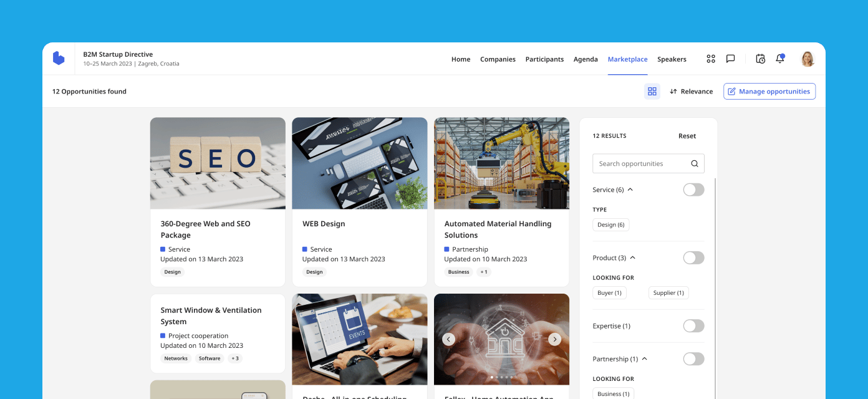Open the 360-Degree Web and SEO Package title
The height and width of the screenshot is (399, 868).
[205, 229]
